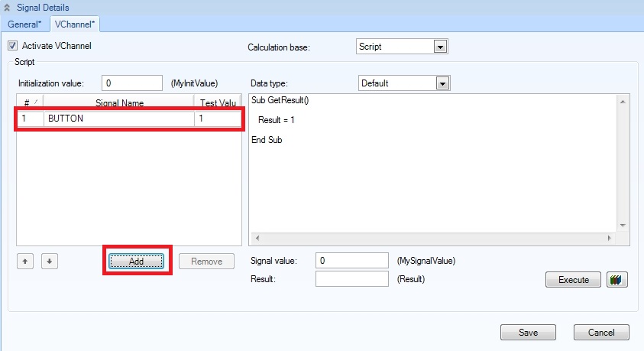Toggle the Activate VChannel checkbox
The image size is (644, 351).
[12, 46]
